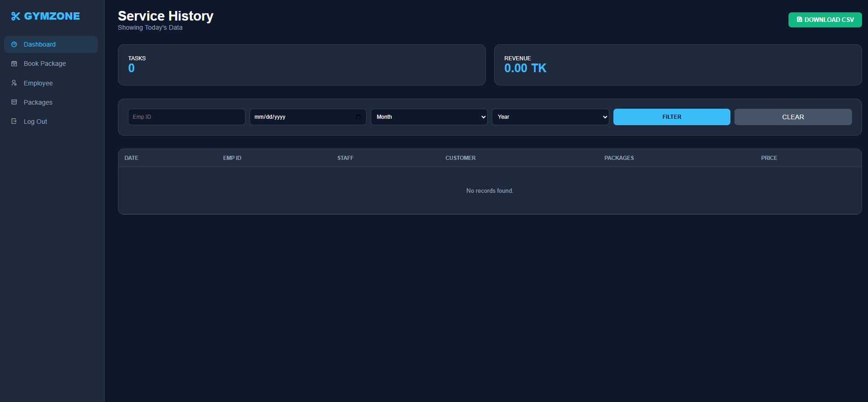Go to the Employee page
Image resolution: width=868 pixels, height=402 pixels.
(x=38, y=83)
